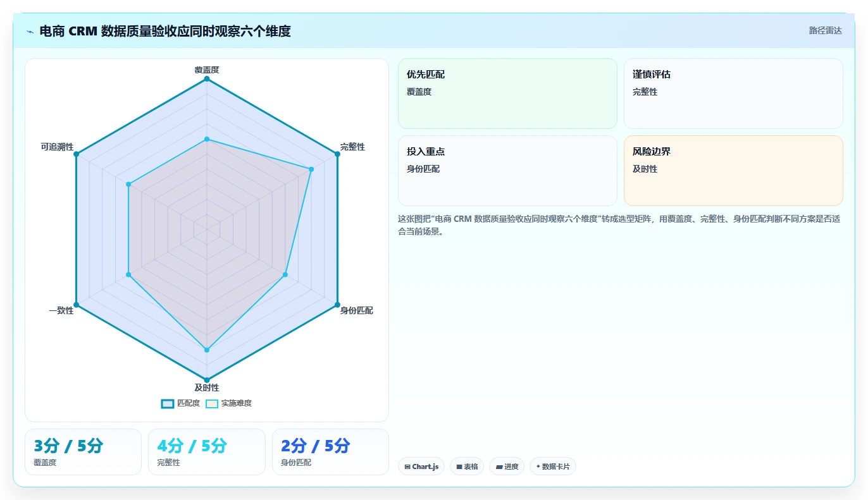Click the 一致性 axis label on radar
868x500 pixels.
click(x=61, y=310)
